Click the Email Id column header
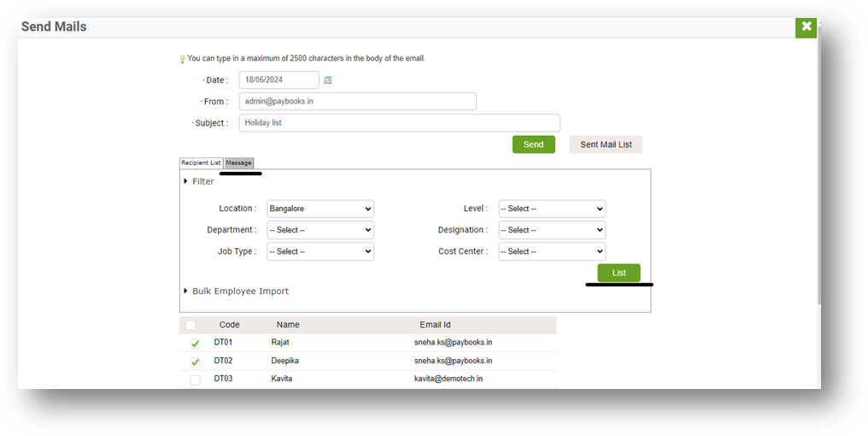 [x=435, y=325]
